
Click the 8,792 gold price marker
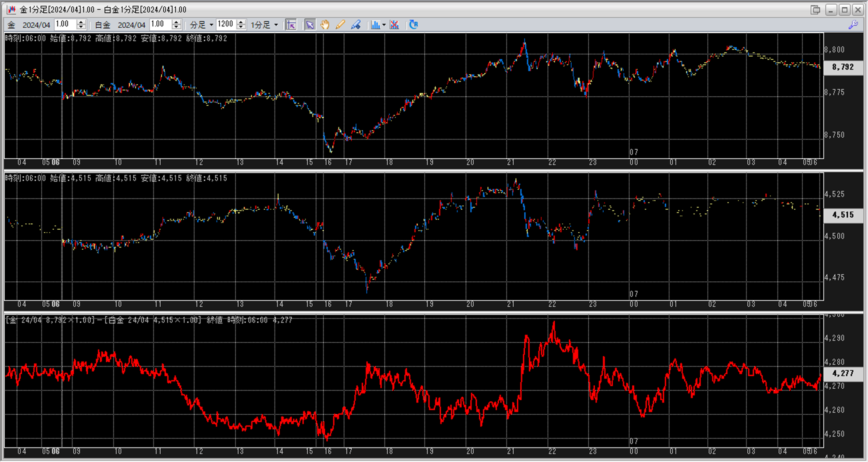click(843, 67)
